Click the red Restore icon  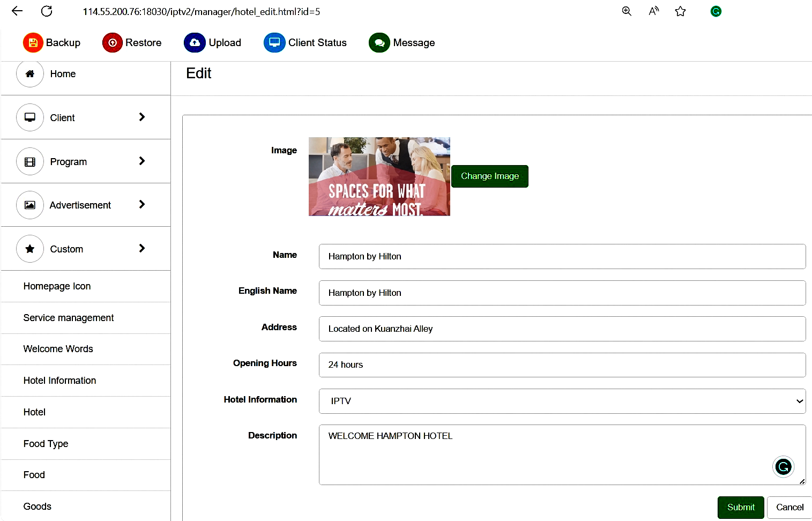[x=113, y=42]
